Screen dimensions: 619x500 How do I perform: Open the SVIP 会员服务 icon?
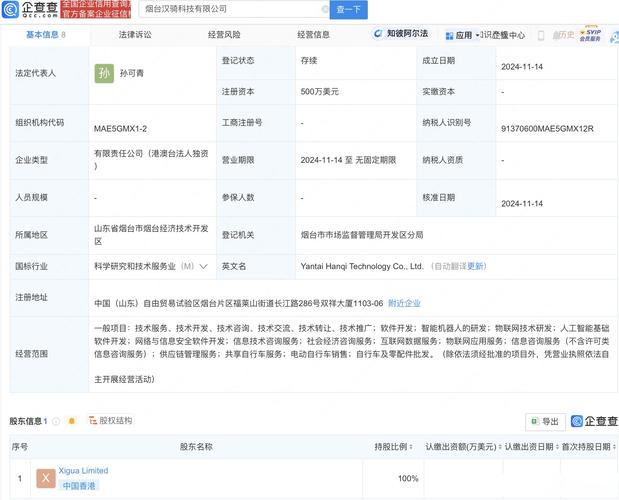point(590,35)
